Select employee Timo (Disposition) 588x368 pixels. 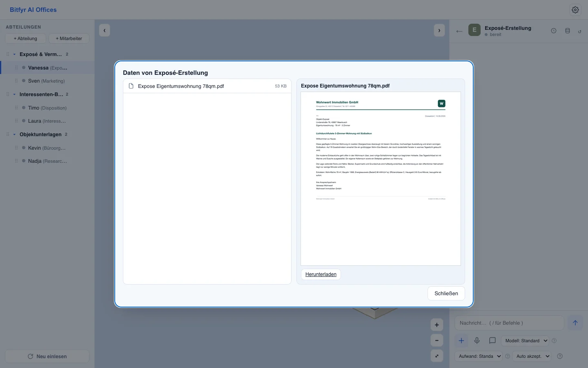click(x=47, y=108)
